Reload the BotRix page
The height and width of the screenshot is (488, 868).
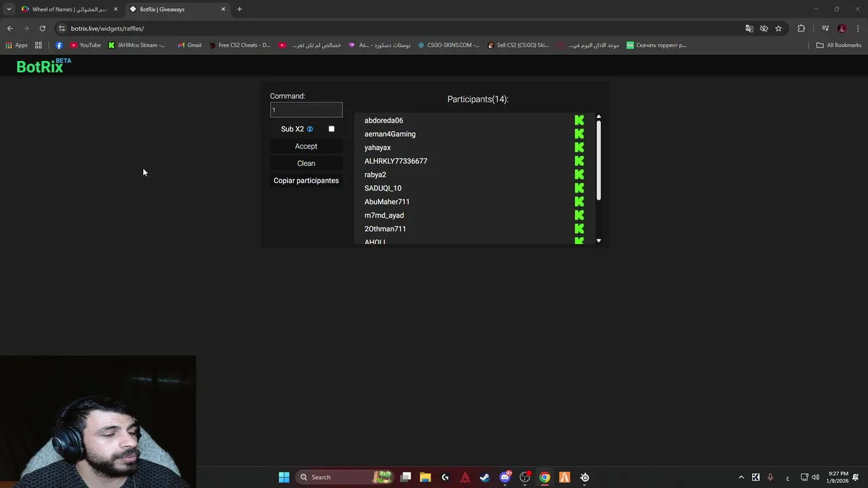click(42, 28)
